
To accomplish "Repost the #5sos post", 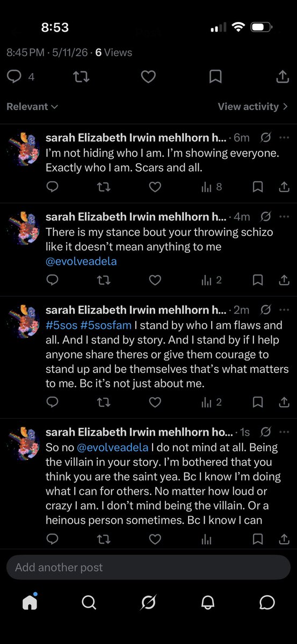I will (x=103, y=402).
